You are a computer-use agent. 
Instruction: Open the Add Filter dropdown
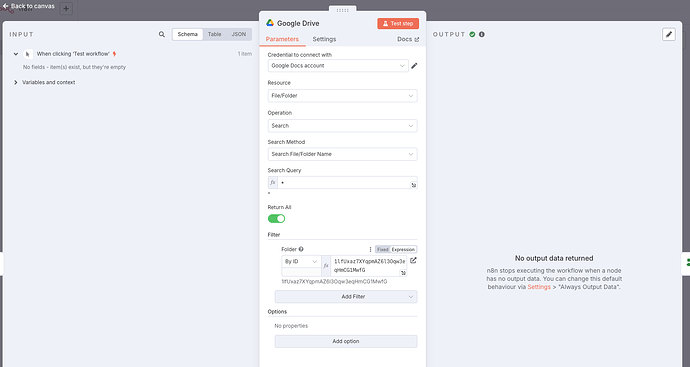point(346,297)
